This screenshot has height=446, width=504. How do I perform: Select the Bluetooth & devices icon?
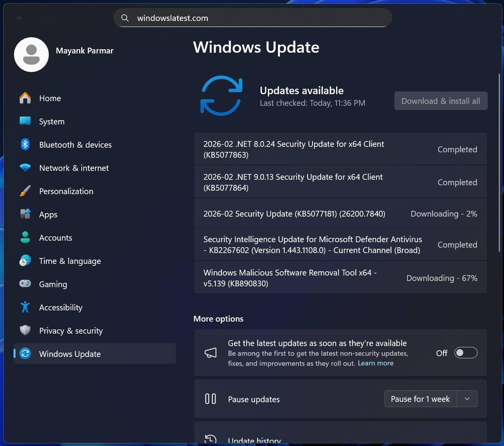[x=25, y=144]
